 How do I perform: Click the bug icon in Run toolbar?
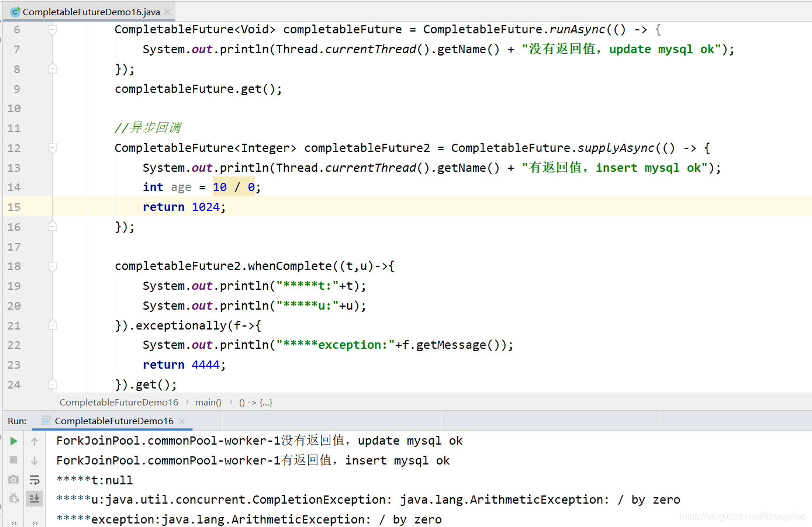click(14, 498)
